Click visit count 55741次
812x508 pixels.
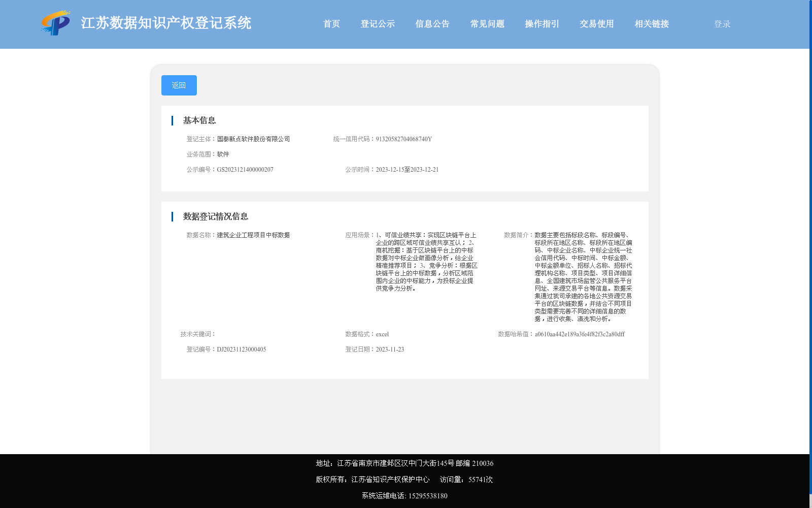481,480
